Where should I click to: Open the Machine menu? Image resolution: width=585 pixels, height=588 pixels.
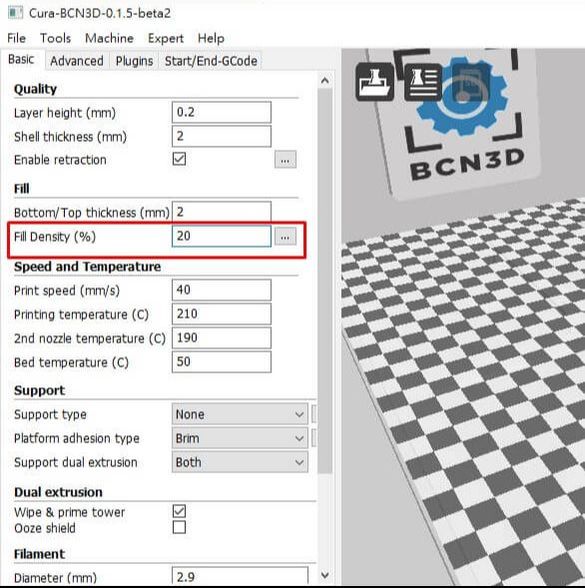[109, 38]
